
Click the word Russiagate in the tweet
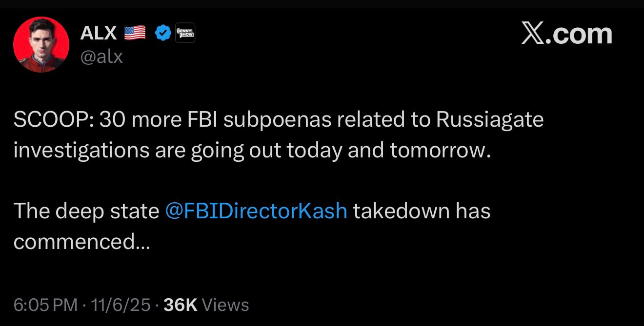click(x=490, y=120)
